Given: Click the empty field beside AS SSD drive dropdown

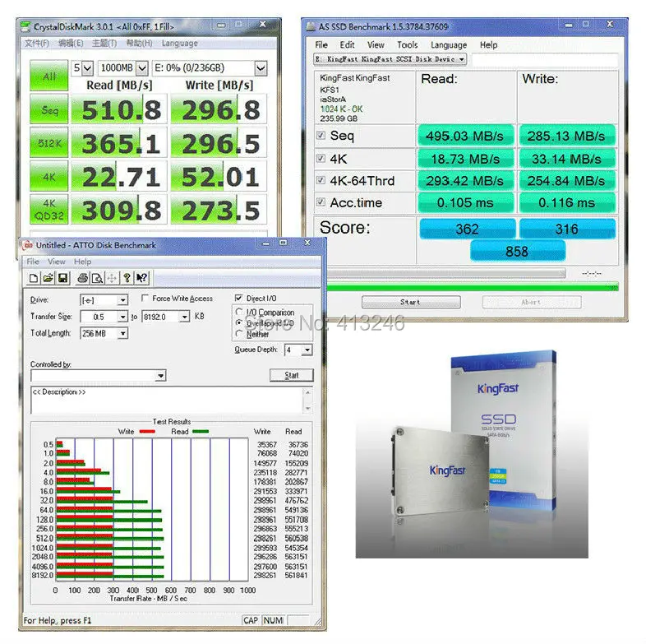Looking at the screenshot, I should (544, 59).
